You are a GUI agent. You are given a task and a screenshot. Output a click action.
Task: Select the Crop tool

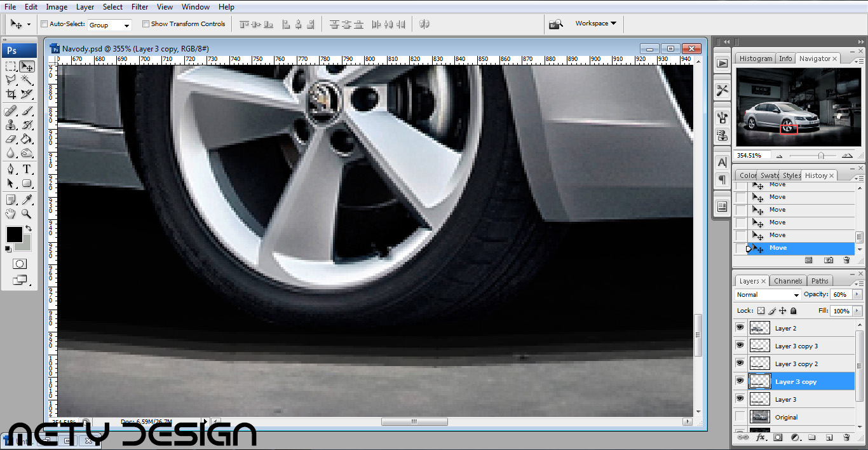coord(11,94)
